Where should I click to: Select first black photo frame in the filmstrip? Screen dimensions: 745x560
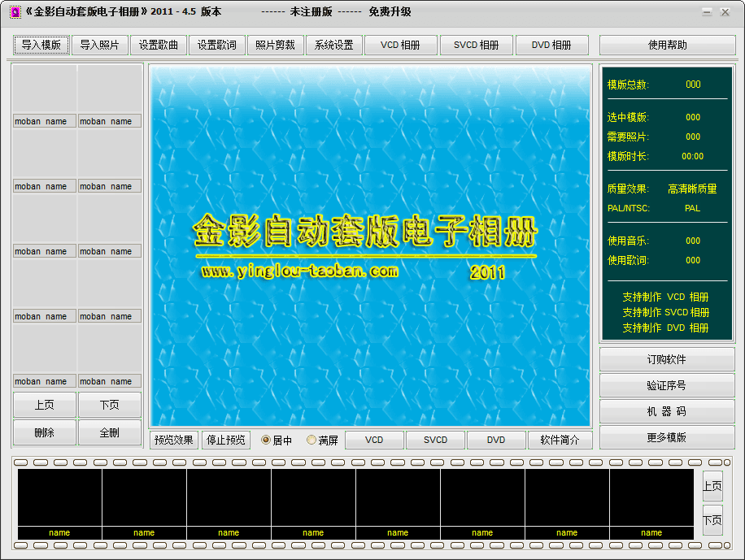click(60, 497)
